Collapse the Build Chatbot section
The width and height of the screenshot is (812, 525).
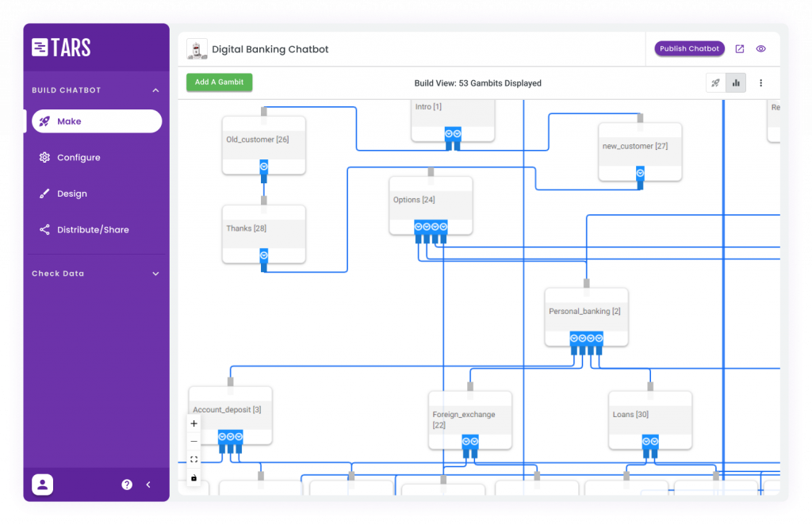155,90
